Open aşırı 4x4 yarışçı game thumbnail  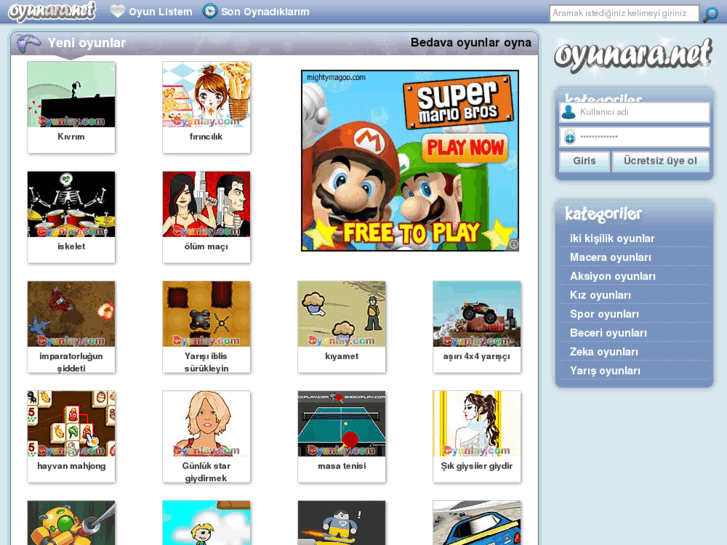click(x=477, y=314)
